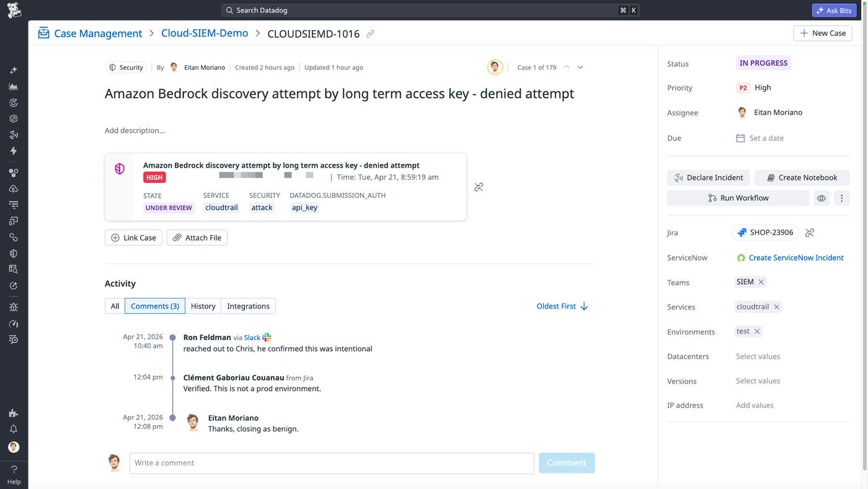The image size is (868, 489).
Task: Submit with the Comment button
Action: [567, 463]
